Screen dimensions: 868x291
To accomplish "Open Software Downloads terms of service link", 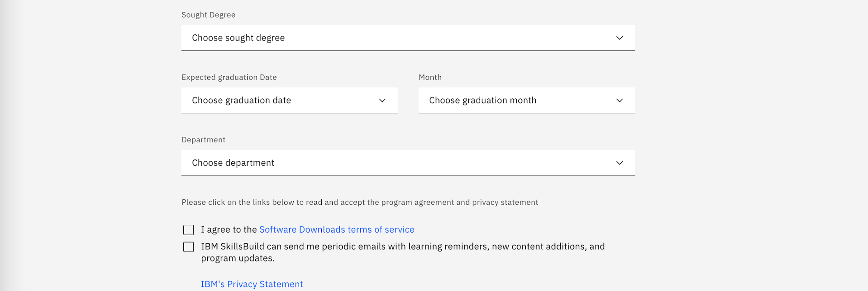I will click(337, 230).
